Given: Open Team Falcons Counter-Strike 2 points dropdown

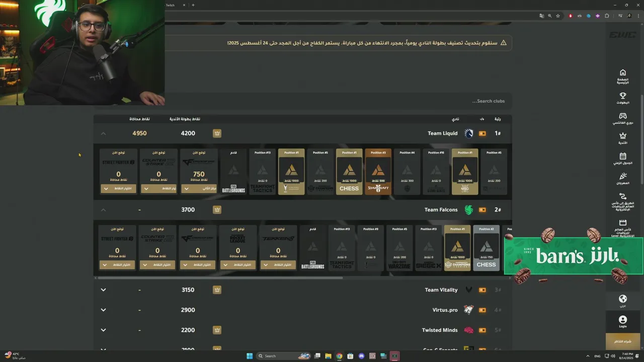Looking at the screenshot, I should [x=157, y=265].
